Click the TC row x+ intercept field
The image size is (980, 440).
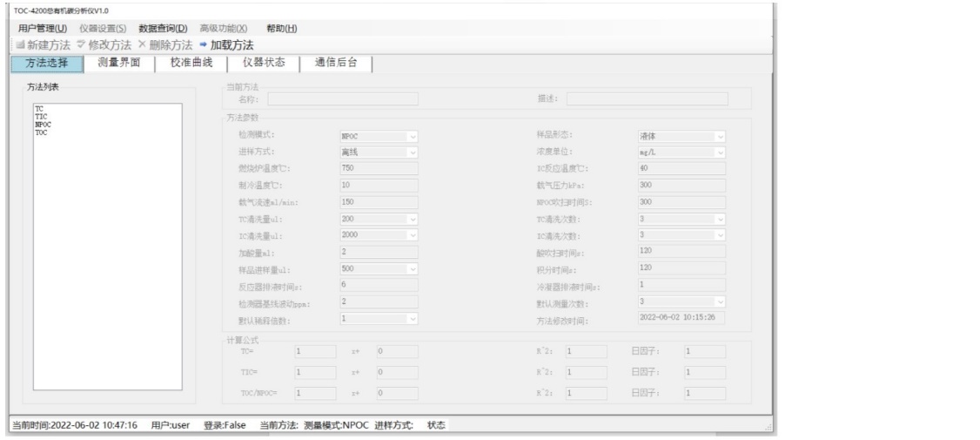(x=398, y=352)
